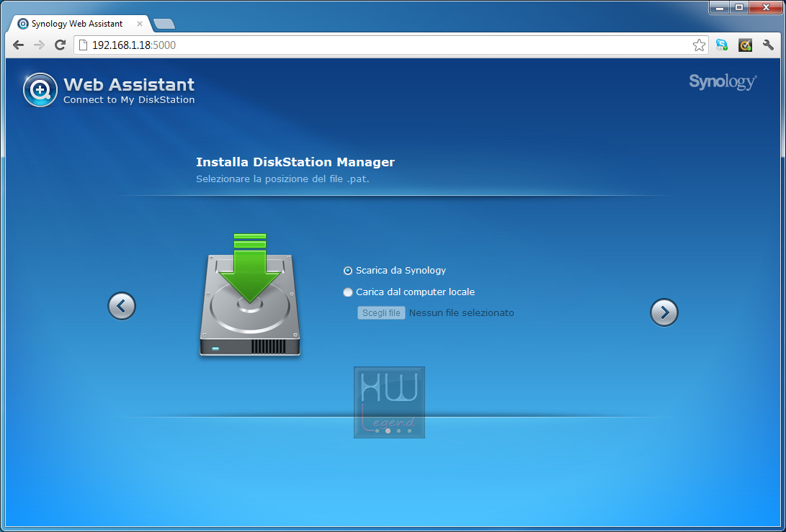
Task: Click 'Connect to My DiskStation' subtitle
Action: click(129, 99)
